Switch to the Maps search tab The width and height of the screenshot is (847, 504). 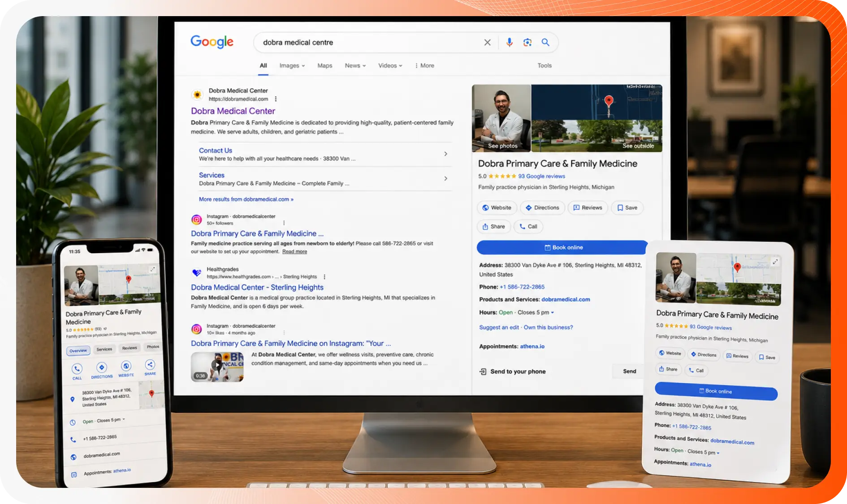[325, 66]
